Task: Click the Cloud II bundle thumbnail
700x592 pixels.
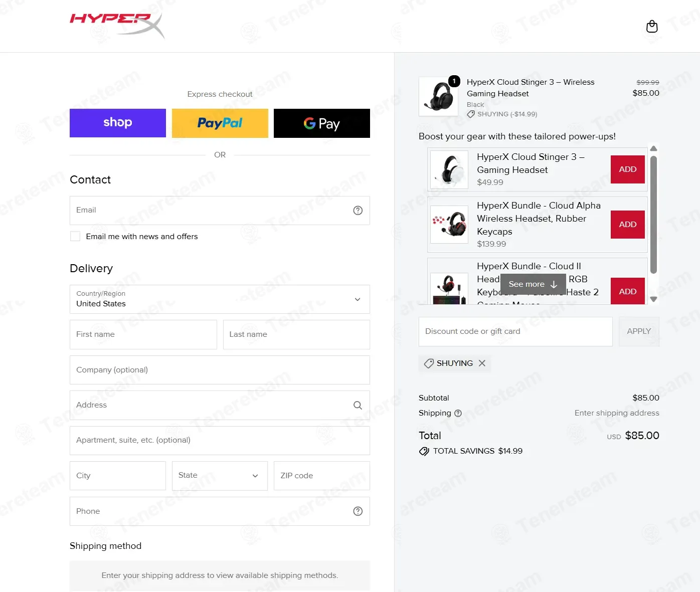Action: tap(449, 289)
